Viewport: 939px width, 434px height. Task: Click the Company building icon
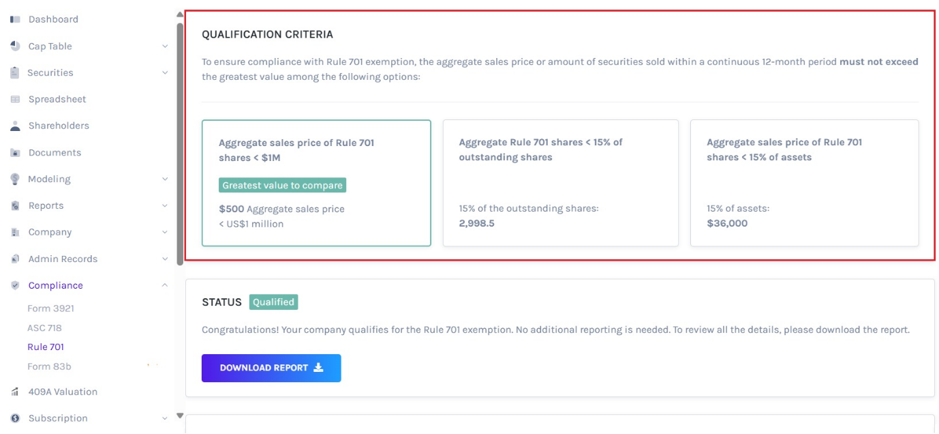(x=16, y=232)
